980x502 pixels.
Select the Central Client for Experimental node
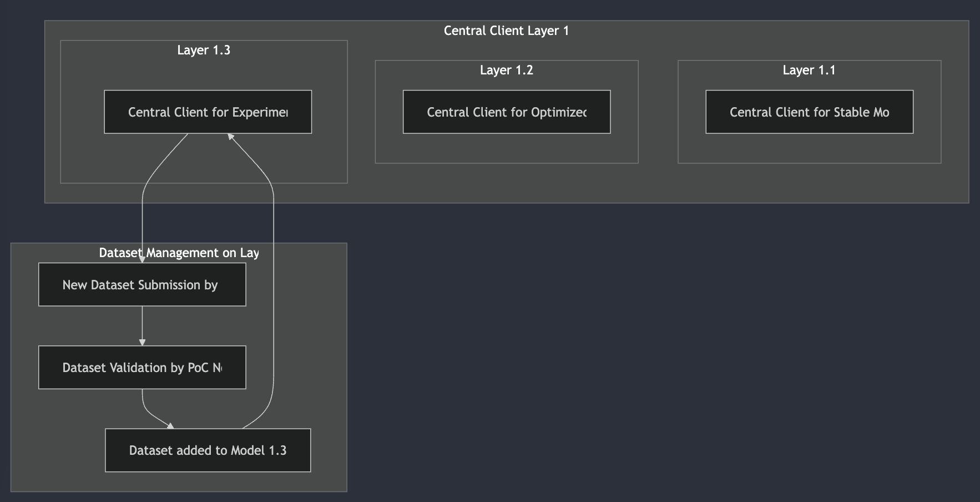point(208,112)
